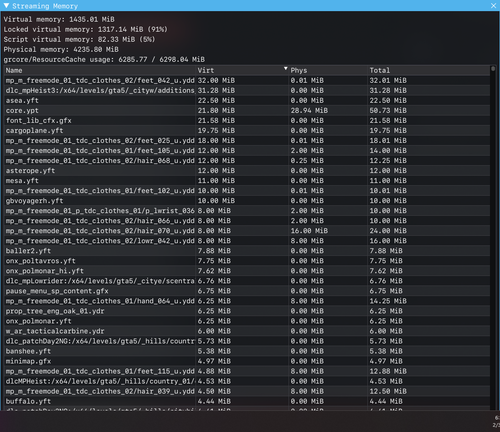This screenshot has width=500, height=432.
Task: Click the 50.73 MiB Total value
Action: (x=388, y=110)
